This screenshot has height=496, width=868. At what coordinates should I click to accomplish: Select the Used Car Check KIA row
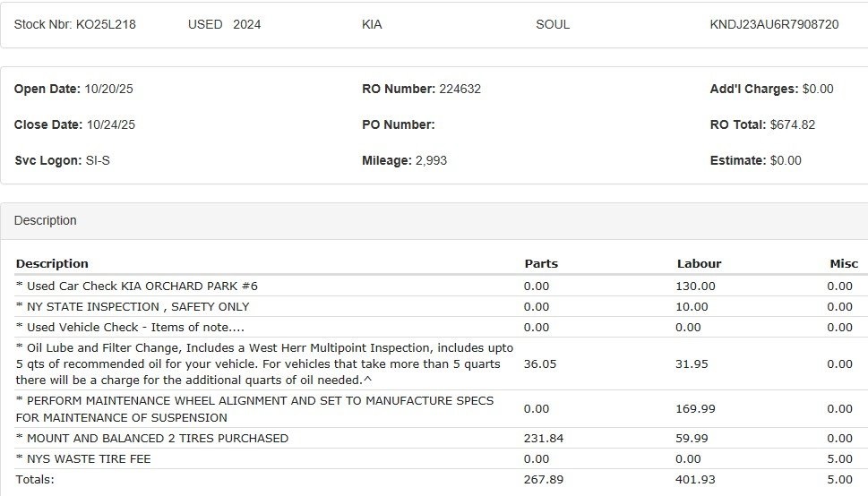point(137,286)
